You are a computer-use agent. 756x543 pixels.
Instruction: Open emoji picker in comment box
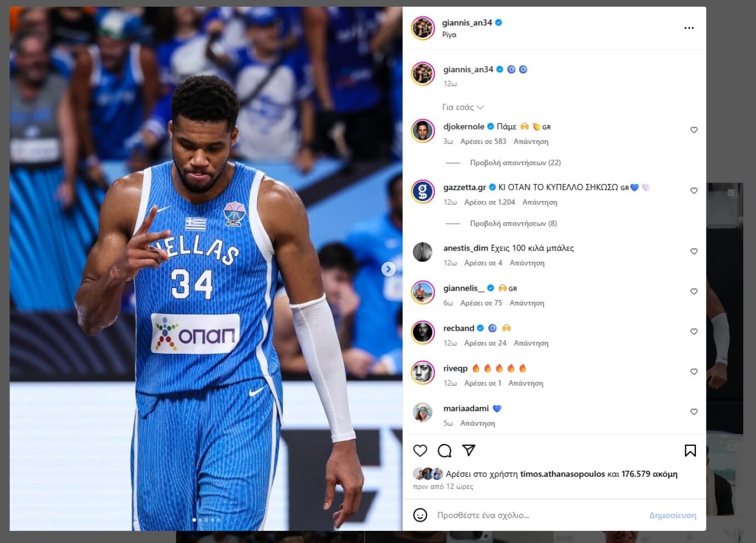[420, 515]
